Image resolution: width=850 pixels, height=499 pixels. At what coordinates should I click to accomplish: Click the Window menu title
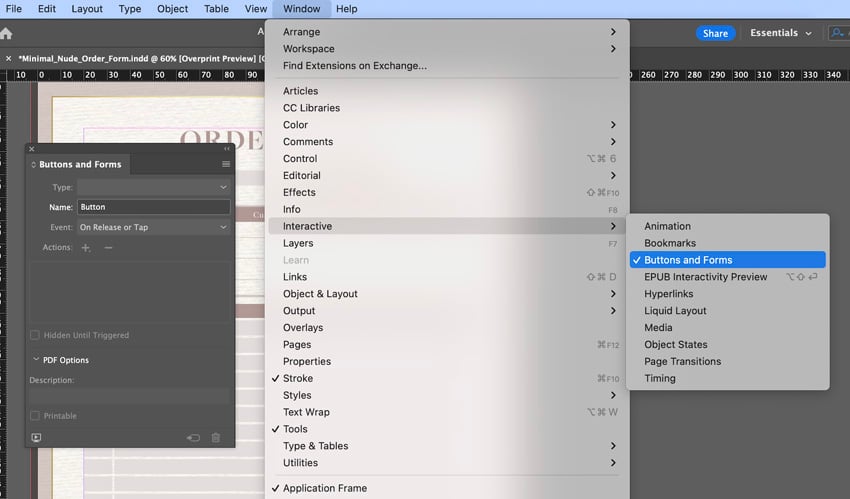tap(301, 9)
